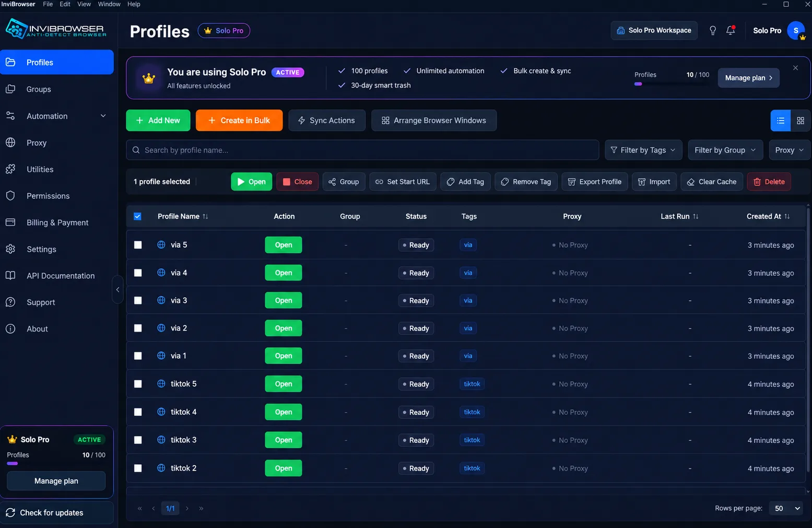Screen dimensions: 812x528
Task: Go to the previous page arrow
Action: (x=153, y=508)
